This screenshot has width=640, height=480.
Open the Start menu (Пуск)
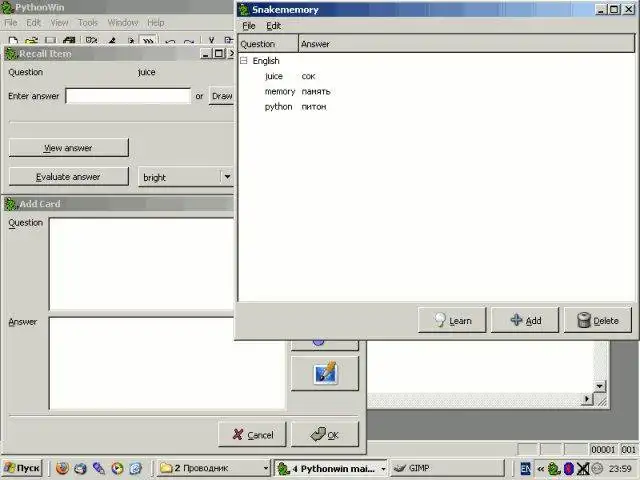coord(22,468)
